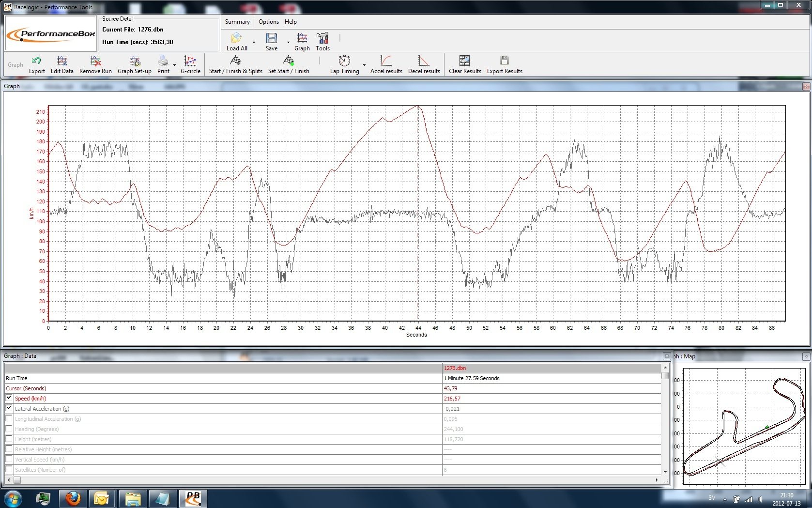The image size is (812, 508).
Task: Click Set Start / Finish
Action: click(x=289, y=65)
